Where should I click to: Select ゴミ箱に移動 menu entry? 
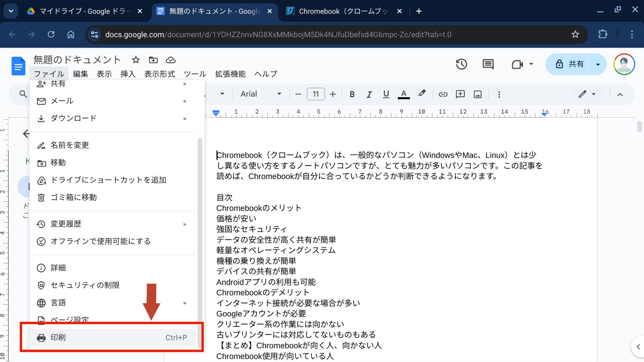(113, 197)
